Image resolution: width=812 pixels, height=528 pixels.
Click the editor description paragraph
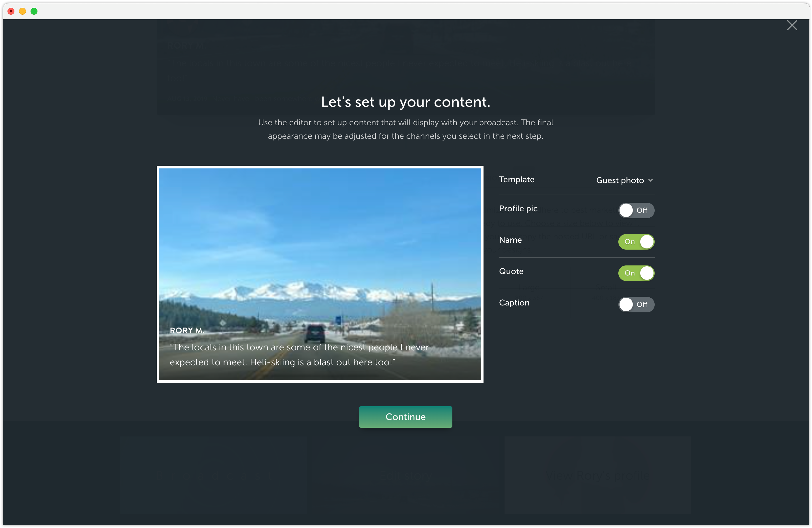(405, 129)
